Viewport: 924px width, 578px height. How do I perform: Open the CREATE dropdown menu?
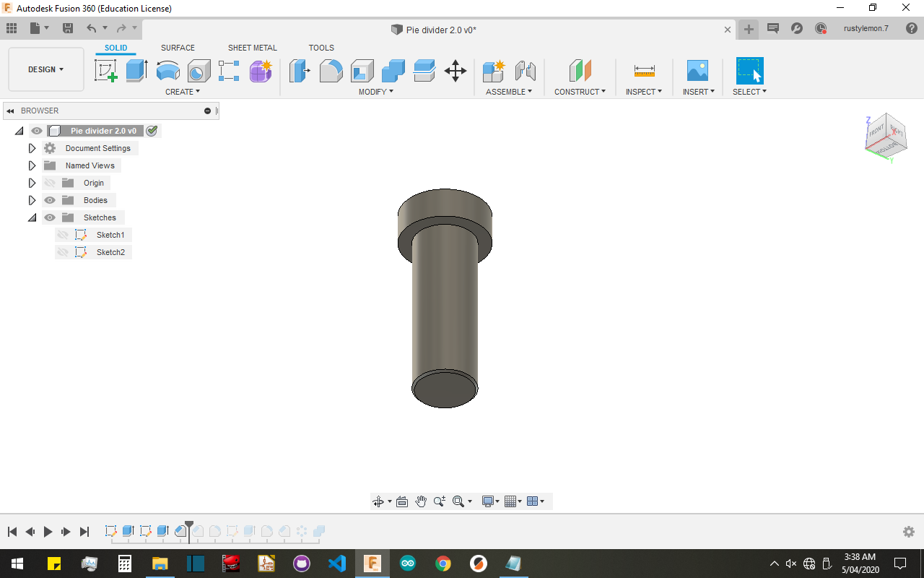click(183, 92)
